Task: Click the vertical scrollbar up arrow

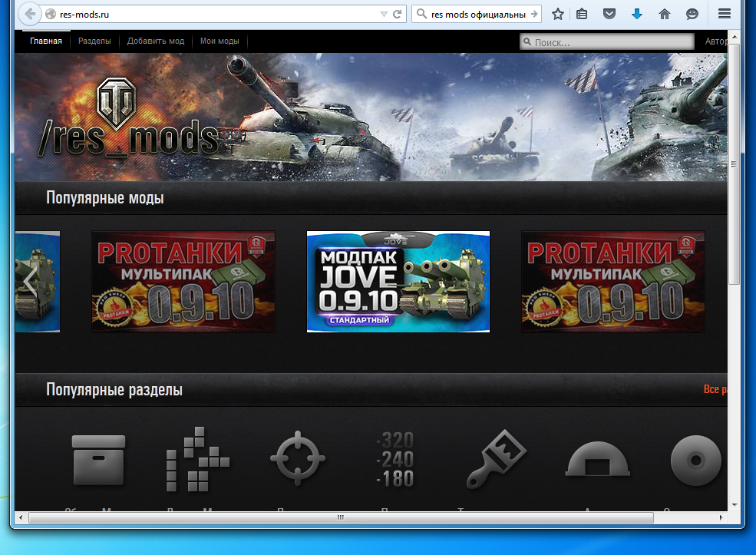Action: 735,37
